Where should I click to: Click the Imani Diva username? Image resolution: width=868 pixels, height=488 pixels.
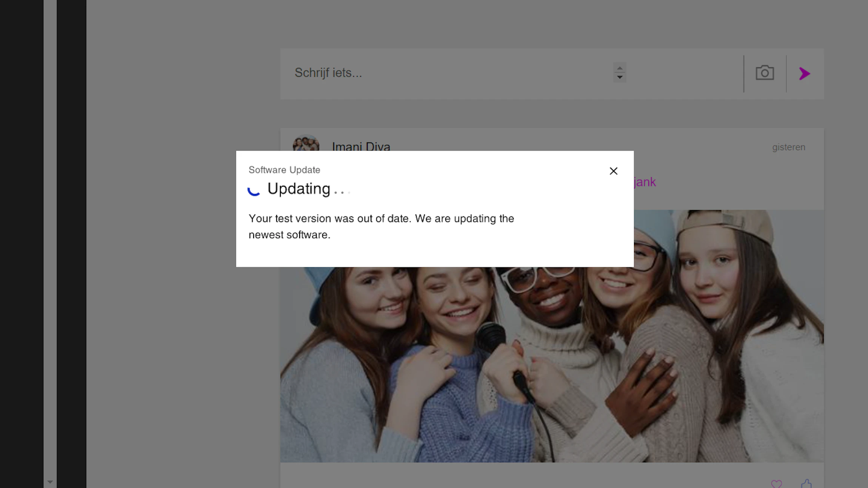tap(361, 146)
